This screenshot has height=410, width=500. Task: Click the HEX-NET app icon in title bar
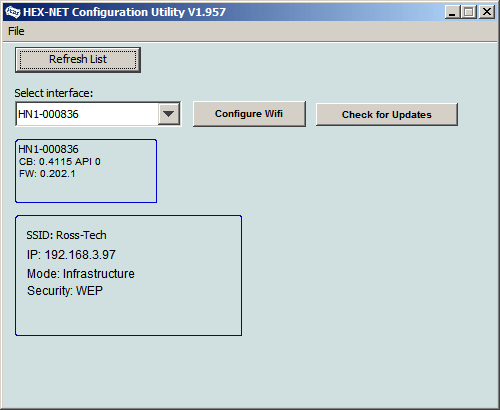13,12
